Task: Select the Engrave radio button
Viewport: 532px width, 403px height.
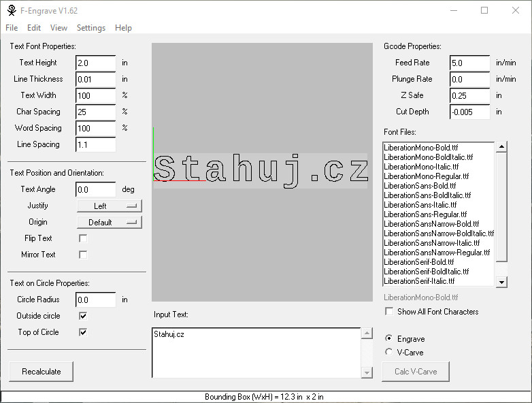Action: pyautogui.click(x=389, y=338)
